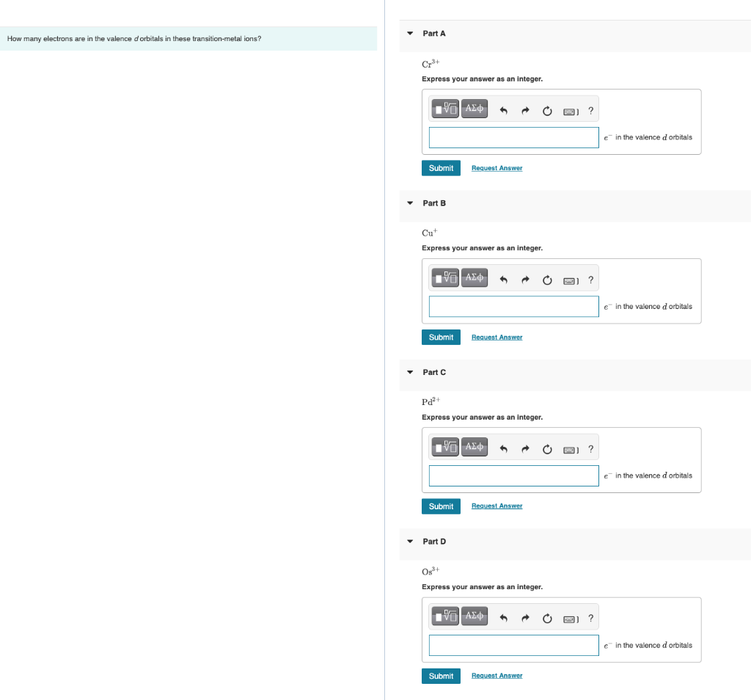Show keyboard shortcuts in Part D
Image resolution: width=751 pixels, height=700 pixels.
[x=571, y=619]
